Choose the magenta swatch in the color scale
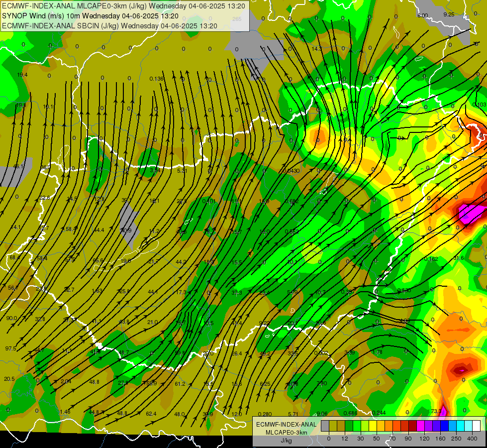487x448 pixels. (x=421, y=426)
